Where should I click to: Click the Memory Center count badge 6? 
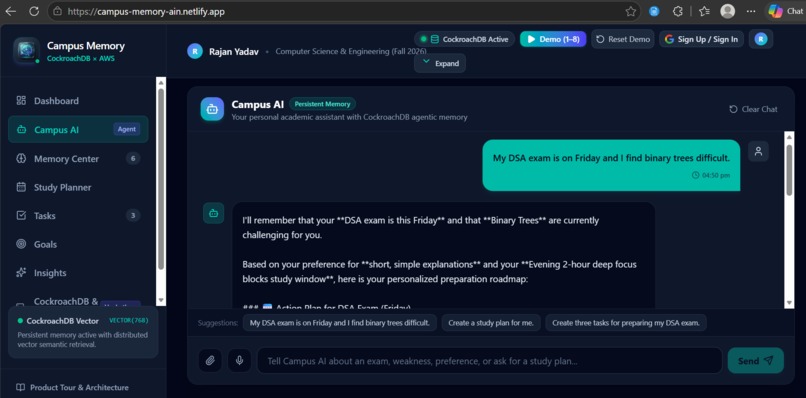pyautogui.click(x=133, y=158)
